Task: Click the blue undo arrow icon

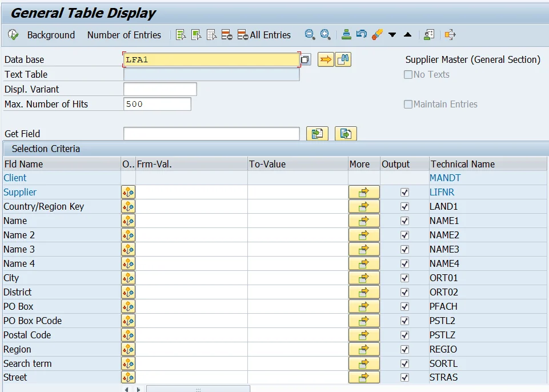Action: click(x=361, y=34)
